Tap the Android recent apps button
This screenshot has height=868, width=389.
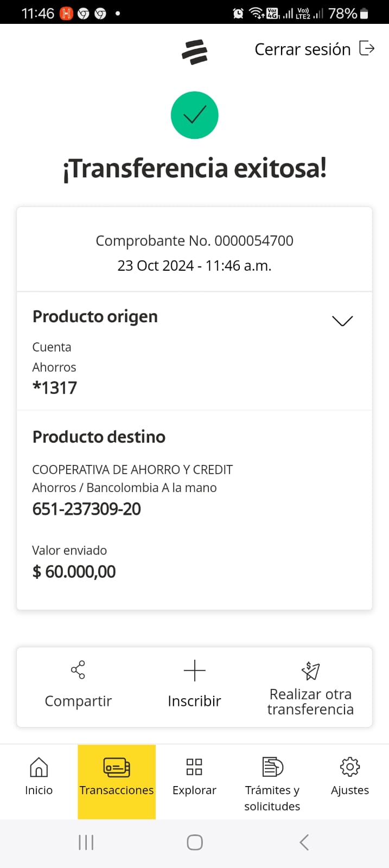(86, 843)
